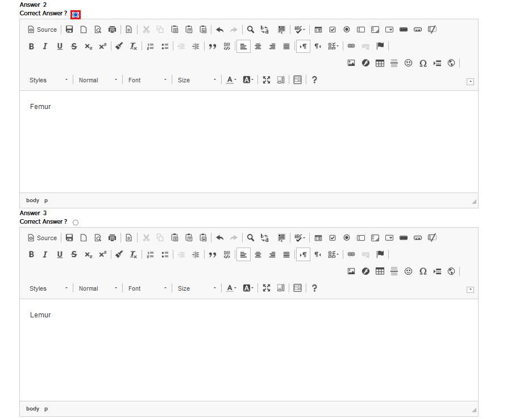The width and height of the screenshot is (532, 419).
Task: Toggle Superscript in Answer 2 editor
Action: point(102,47)
